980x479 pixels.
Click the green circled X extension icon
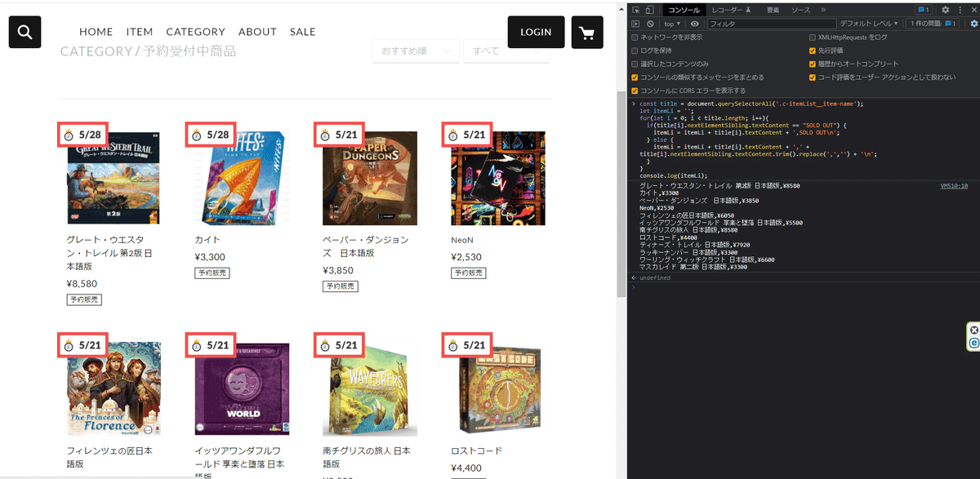[x=973, y=330]
